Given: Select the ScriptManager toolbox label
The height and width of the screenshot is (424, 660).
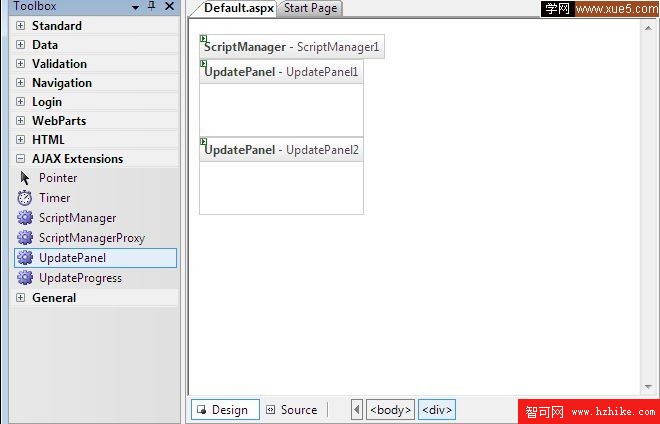Looking at the screenshot, I should coord(77,218).
